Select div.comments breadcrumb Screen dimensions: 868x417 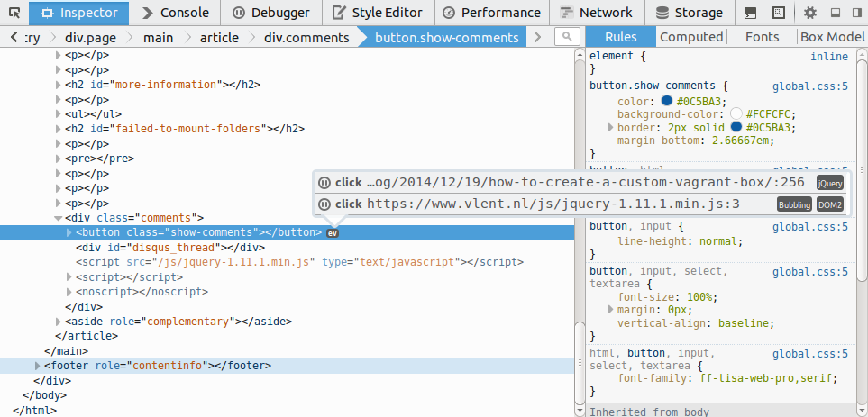(306, 38)
